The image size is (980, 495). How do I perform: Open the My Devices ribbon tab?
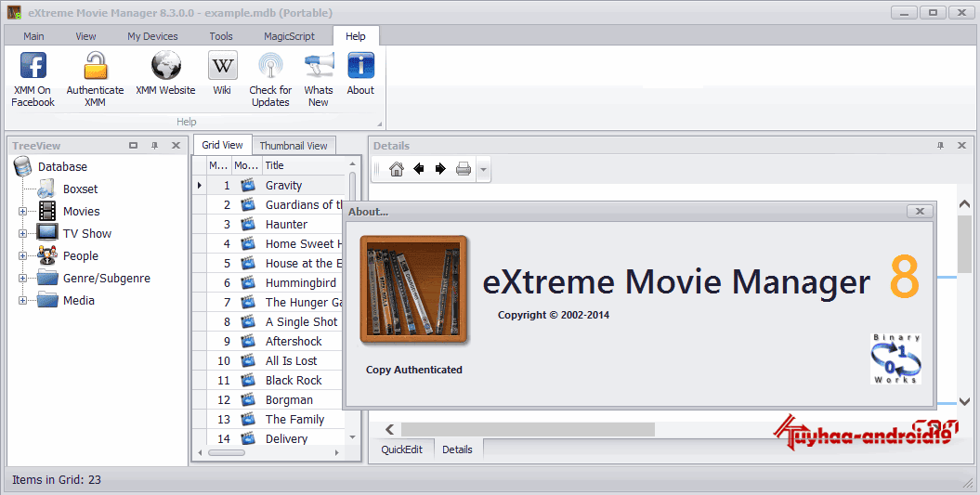152,36
